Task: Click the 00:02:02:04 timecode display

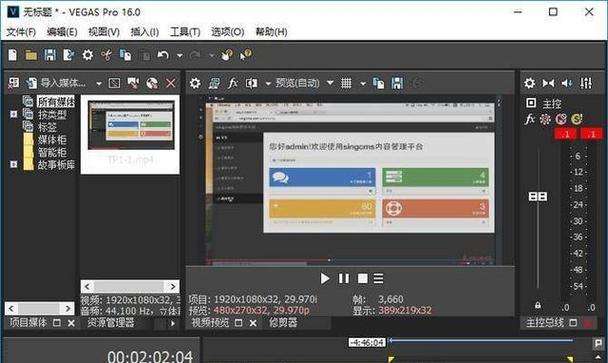Action: (150, 356)
